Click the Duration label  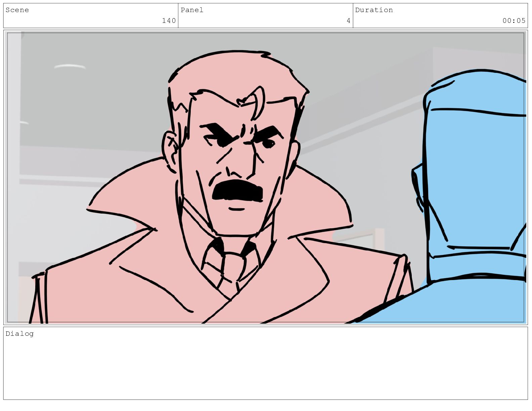374,10
